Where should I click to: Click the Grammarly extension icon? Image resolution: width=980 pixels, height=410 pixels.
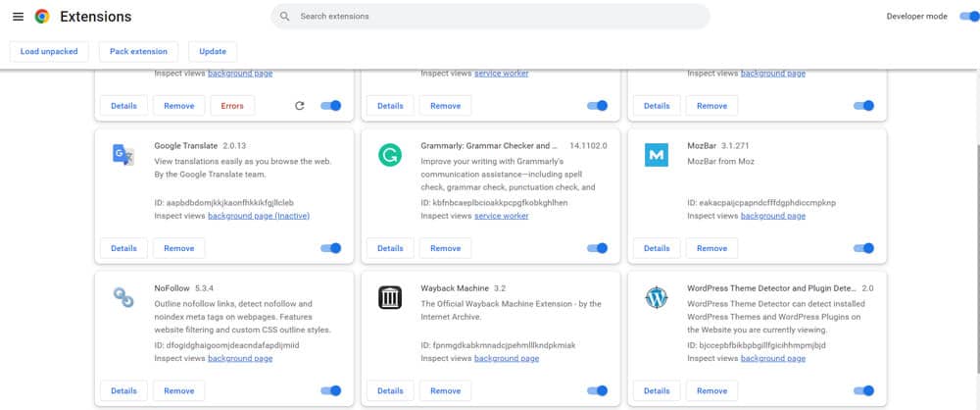[x=390, y=155]
